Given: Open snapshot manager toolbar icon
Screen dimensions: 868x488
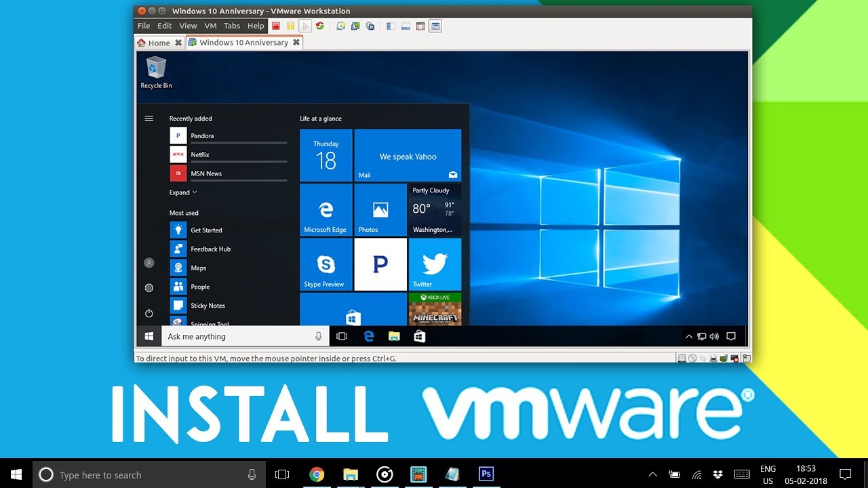Looking at the screenshot, I should pos(370,26).
